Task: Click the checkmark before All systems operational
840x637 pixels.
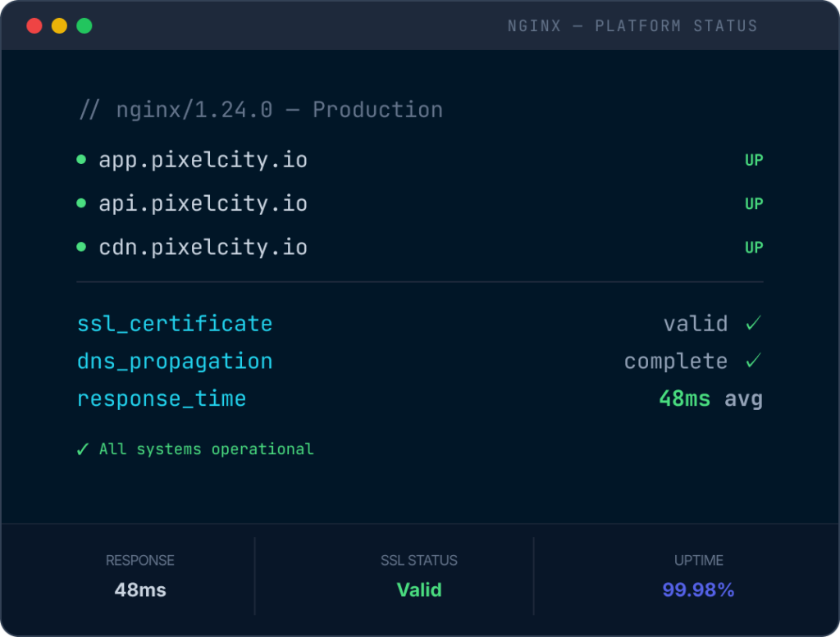Action: 83,449
